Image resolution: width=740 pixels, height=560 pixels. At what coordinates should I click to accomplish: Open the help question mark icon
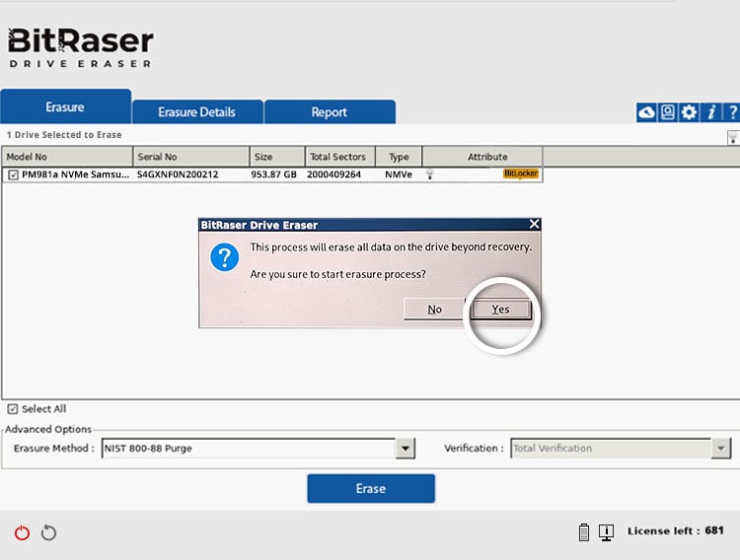[x=731, y=112]
